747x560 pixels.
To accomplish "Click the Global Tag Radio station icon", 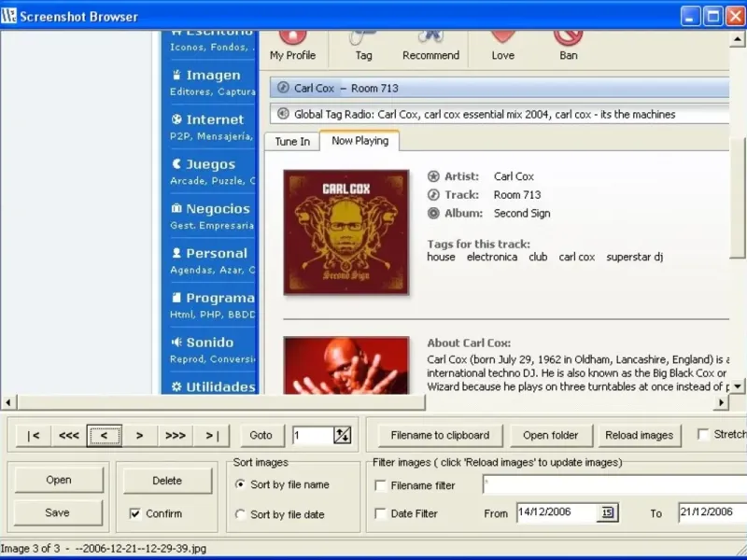I will click(x=283, y=114).
